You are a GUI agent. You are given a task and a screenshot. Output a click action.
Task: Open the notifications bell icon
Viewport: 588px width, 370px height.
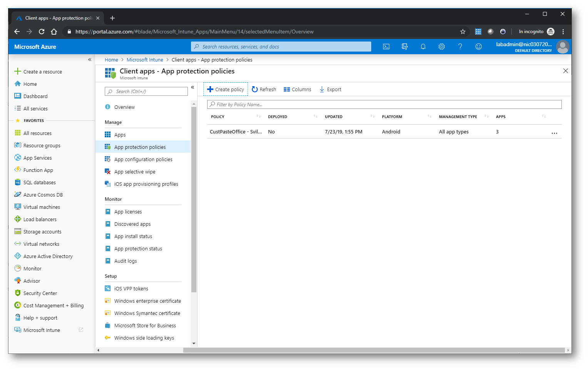[423, 47]
